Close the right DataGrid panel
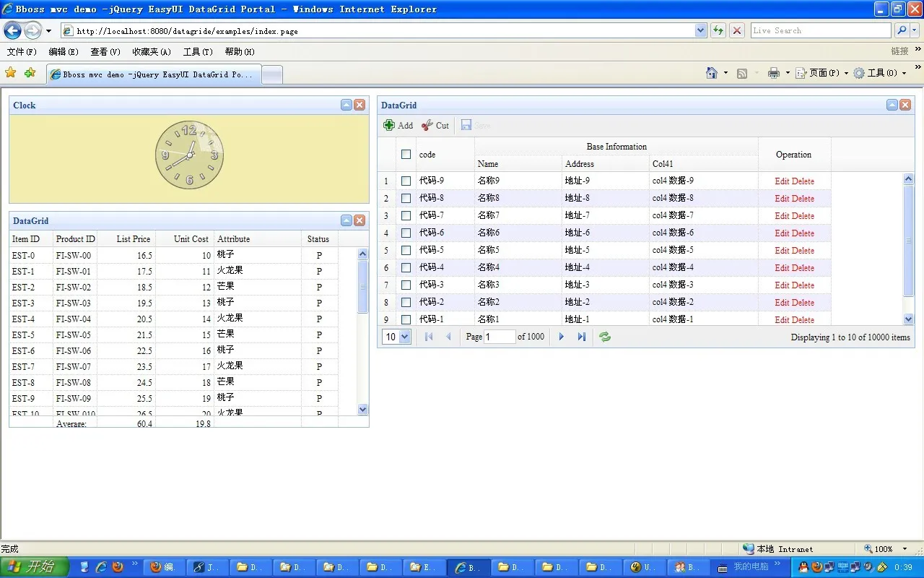The height and width of the screenshot is (578, 924). coord(905,105)
